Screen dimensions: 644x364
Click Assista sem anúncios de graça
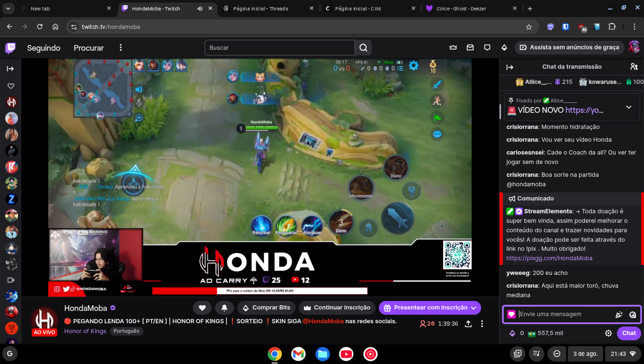click(x=569, y=47)
